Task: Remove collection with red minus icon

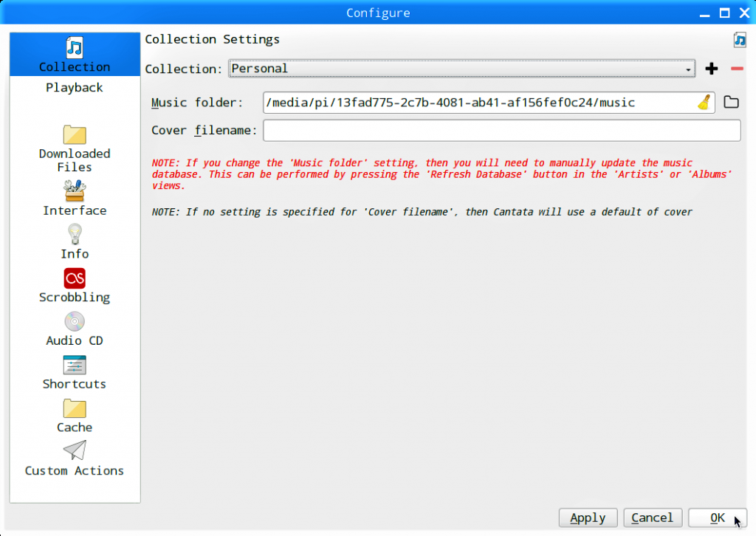Action: [x=737, y=69]
